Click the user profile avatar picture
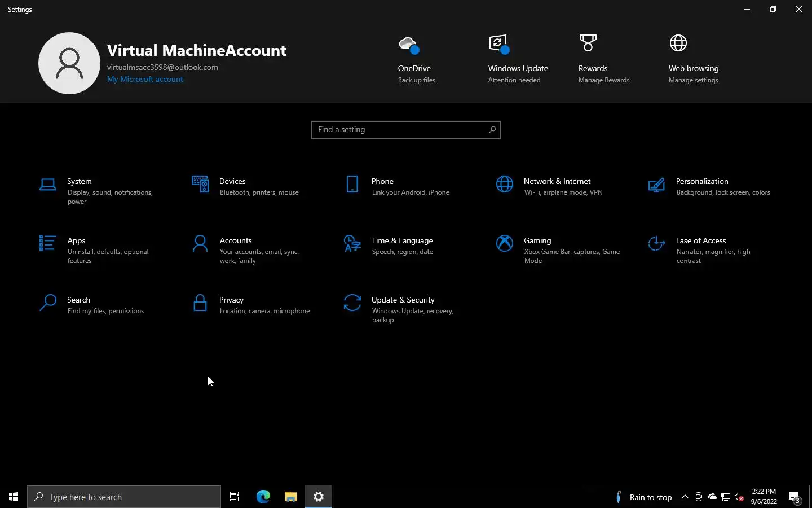The image size is (812, 508). [69, 63]
